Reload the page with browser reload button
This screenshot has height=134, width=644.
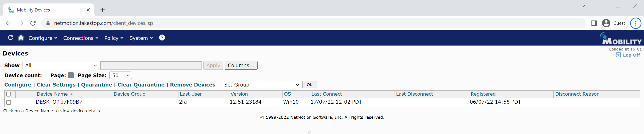coord(33,23)
